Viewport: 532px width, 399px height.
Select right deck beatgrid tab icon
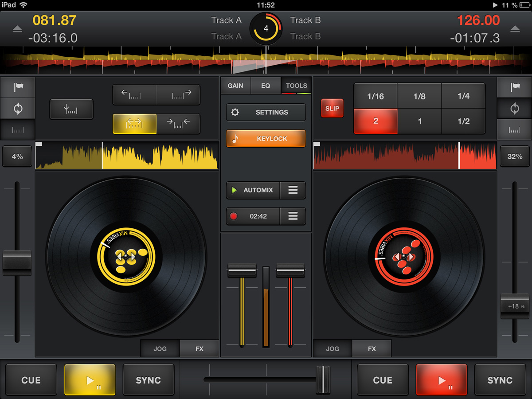(514, 130)
